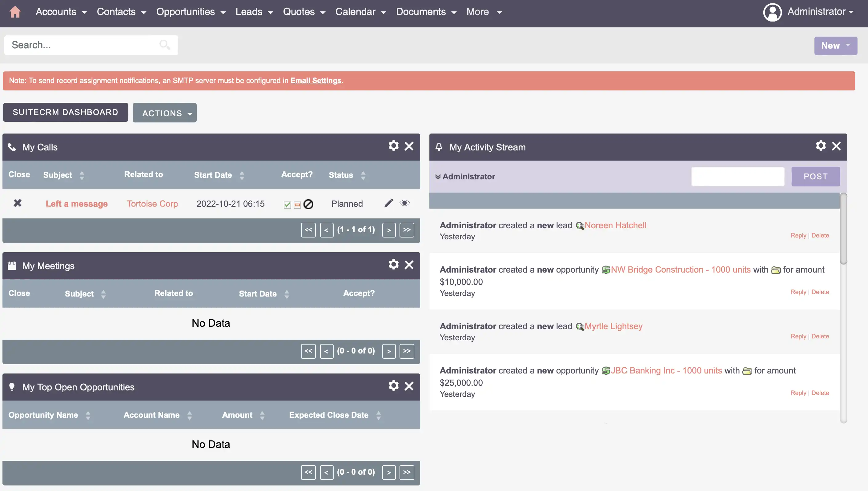Click the email/envelope icon on Left a message row
868x491 pixels.
pyautogui.click(x=297, y=204)
